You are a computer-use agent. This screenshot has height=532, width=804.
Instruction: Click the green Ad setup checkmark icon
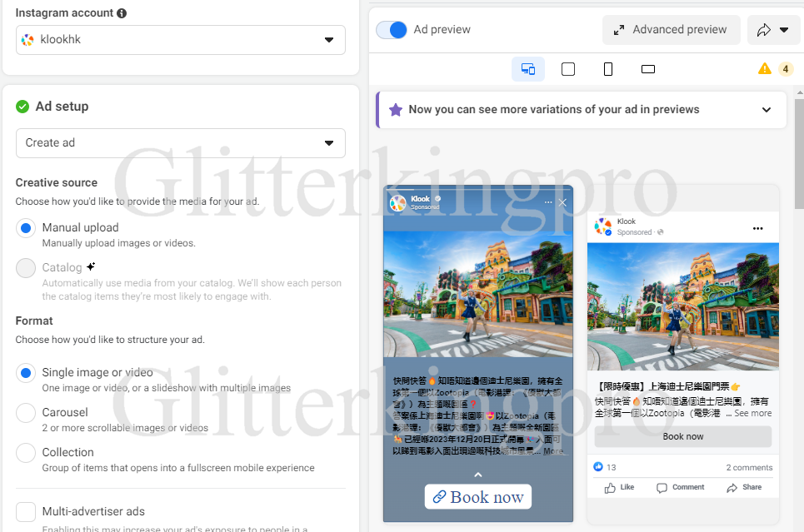22,107
